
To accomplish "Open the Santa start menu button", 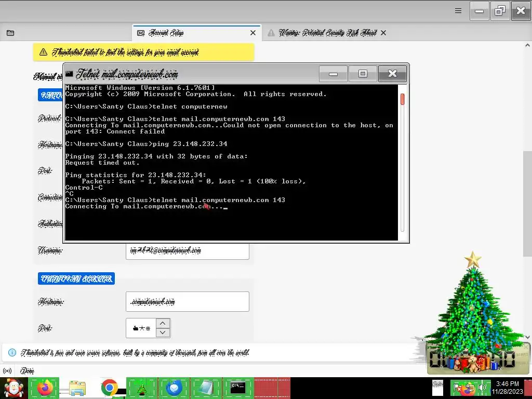I will [14, 388].
